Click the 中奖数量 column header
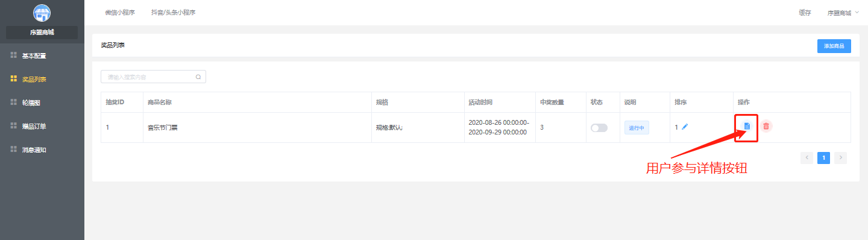868x240 pixels. tap(552, 102)
